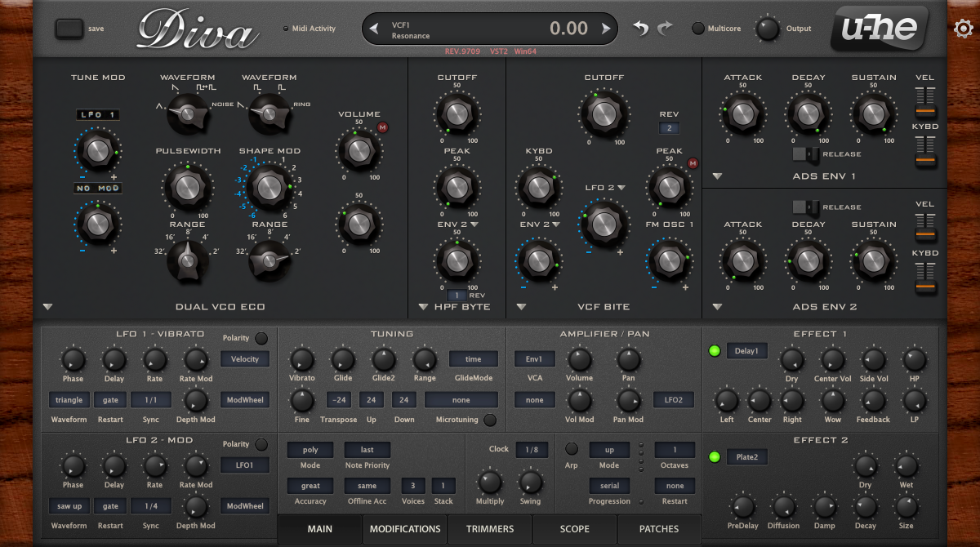Click the last Note Priority button

[367, 450]
